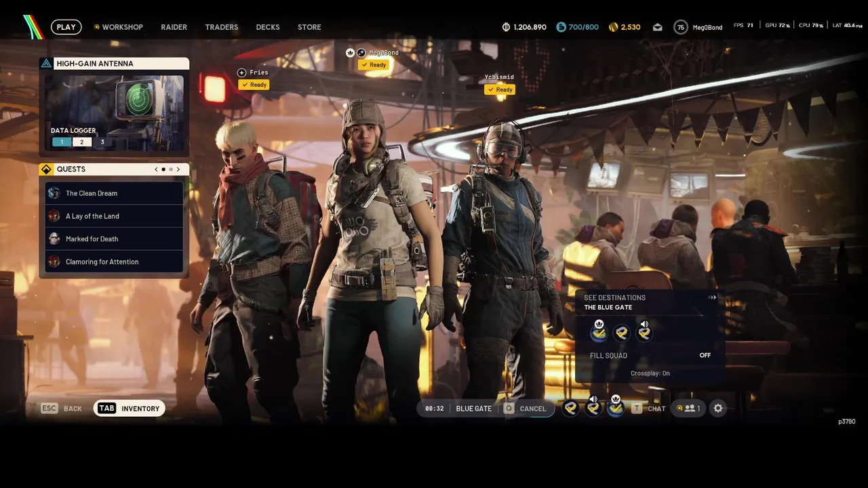Image resolution: width=868 pixels, height=488 pixels.
Task: Select middle squad avatar in destinations panel
Action: (x=622, y=333)
